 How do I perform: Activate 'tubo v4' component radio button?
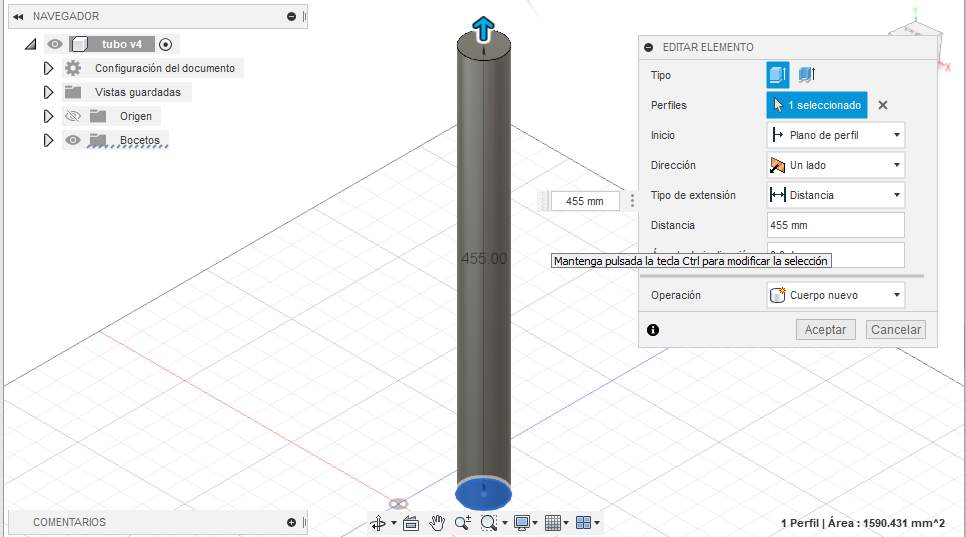pos(165,44)
